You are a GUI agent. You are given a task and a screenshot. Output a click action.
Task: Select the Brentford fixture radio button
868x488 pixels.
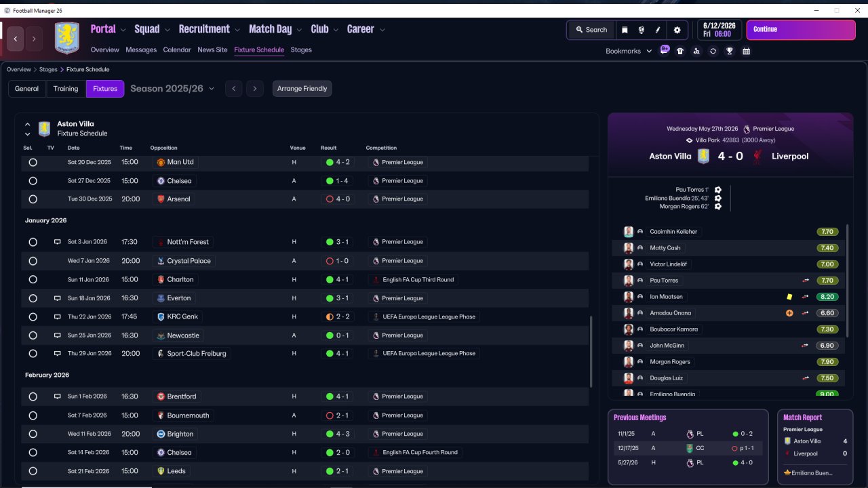(33, 396)
